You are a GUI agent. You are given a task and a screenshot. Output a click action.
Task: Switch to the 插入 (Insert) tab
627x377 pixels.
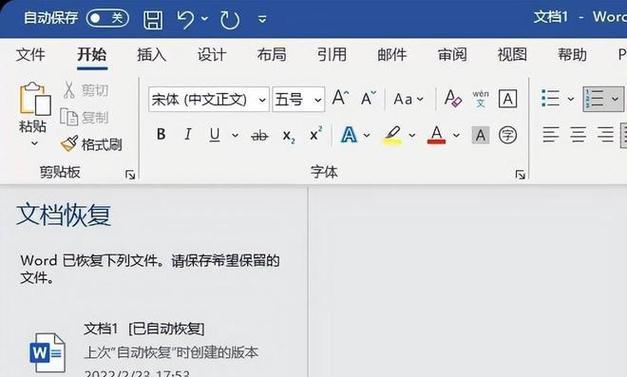[x=152, y=54]
